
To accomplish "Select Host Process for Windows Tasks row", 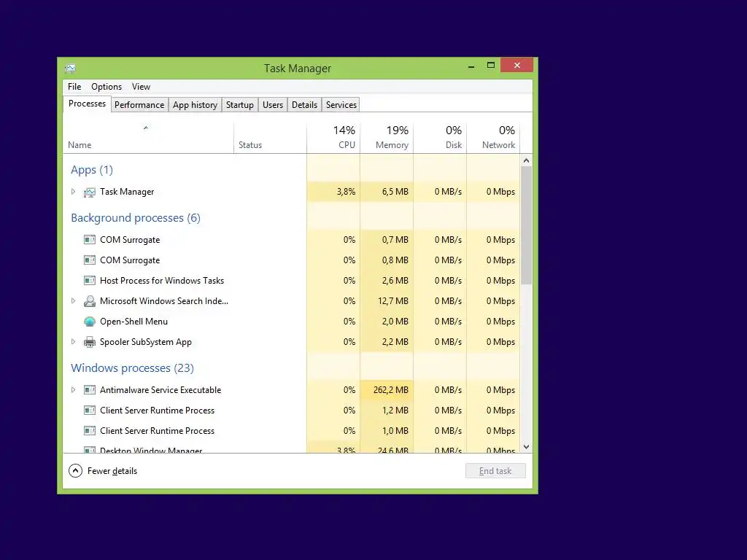I will pyautogui.click(x=292, y=281).
